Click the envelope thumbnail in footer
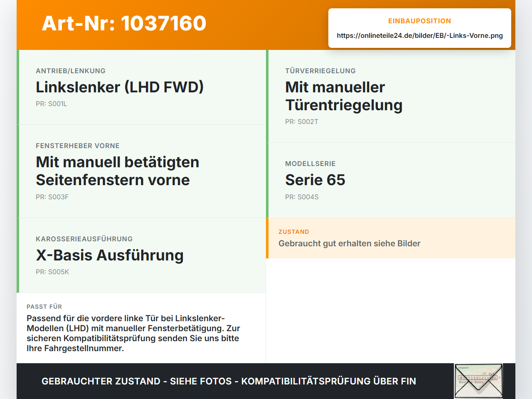532x399 pixels. 478,381
